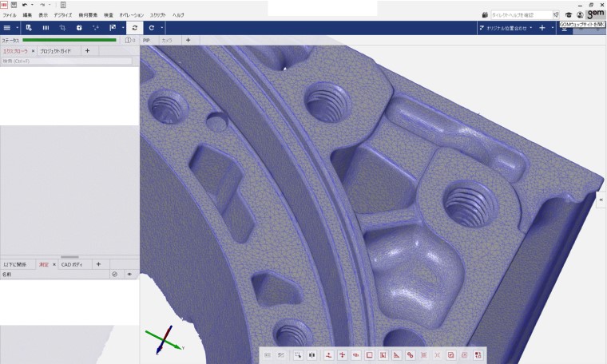Open the undo history dropdown arrow
The height and width of the screenshot is (364, 607).
[33, 5]
